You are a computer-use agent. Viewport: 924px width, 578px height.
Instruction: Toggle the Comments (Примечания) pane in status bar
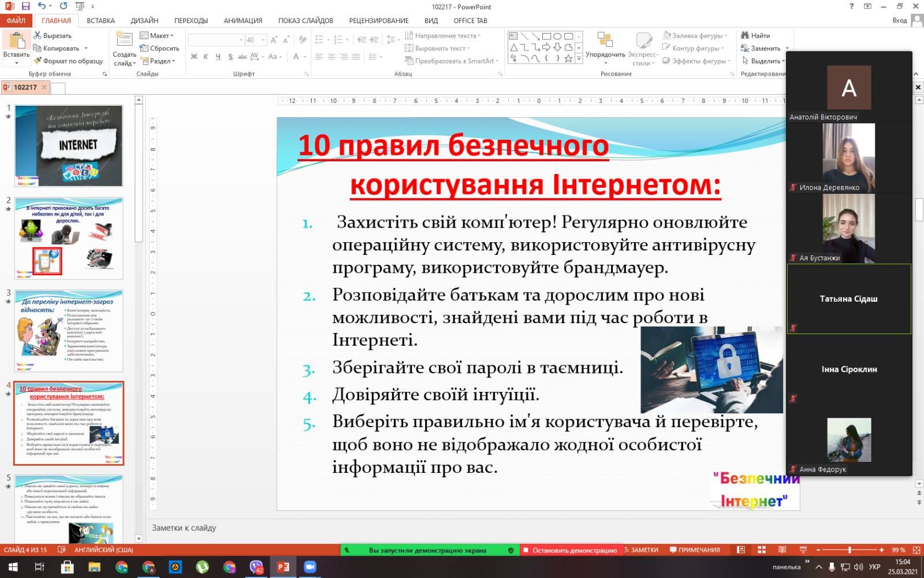tap(695, 550)
